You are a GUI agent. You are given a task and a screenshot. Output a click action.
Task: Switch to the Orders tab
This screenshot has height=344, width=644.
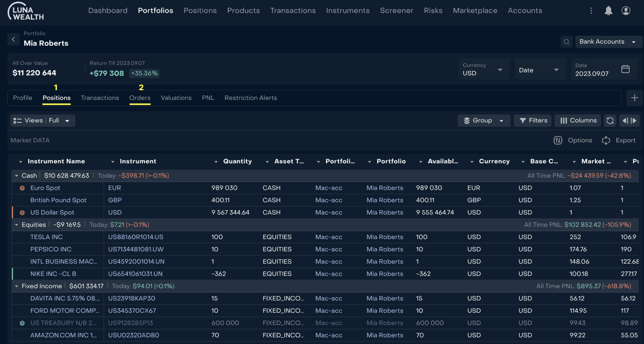[x=140, y=98]
